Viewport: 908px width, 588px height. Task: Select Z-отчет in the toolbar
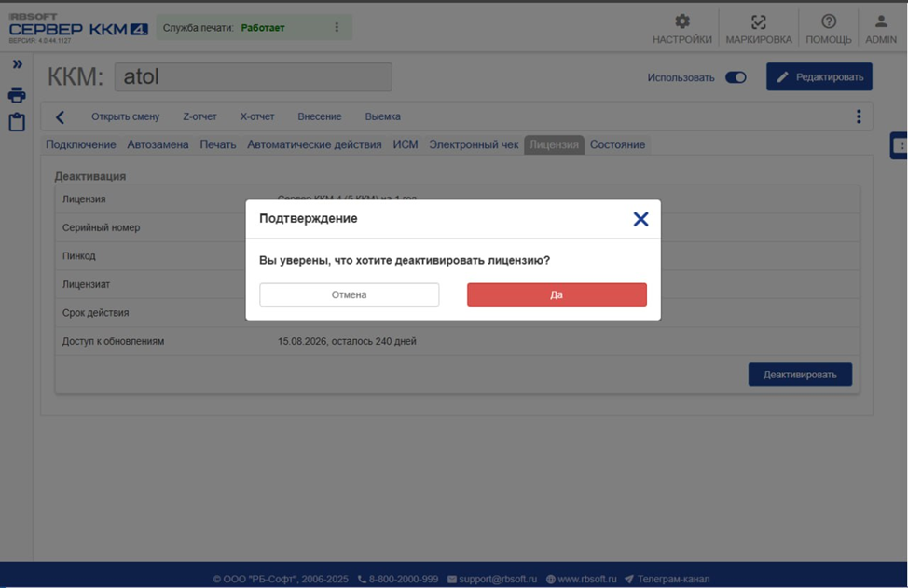click(199, 116)
